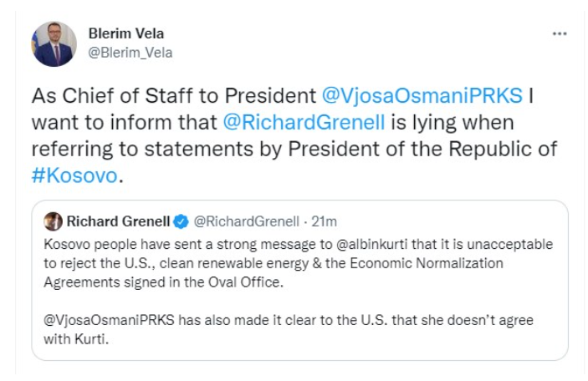Click the phrase 'is lying when'
The width and height of the screenshot is (588, 381).
(453, 123)
